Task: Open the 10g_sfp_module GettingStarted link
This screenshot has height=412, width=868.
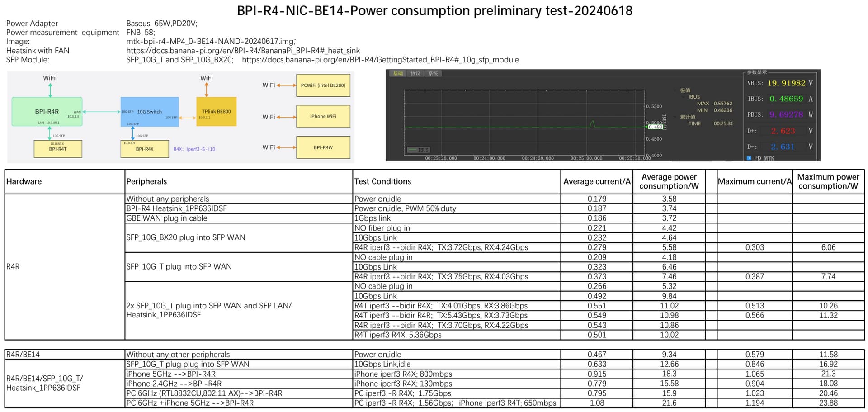Action: 380,60
